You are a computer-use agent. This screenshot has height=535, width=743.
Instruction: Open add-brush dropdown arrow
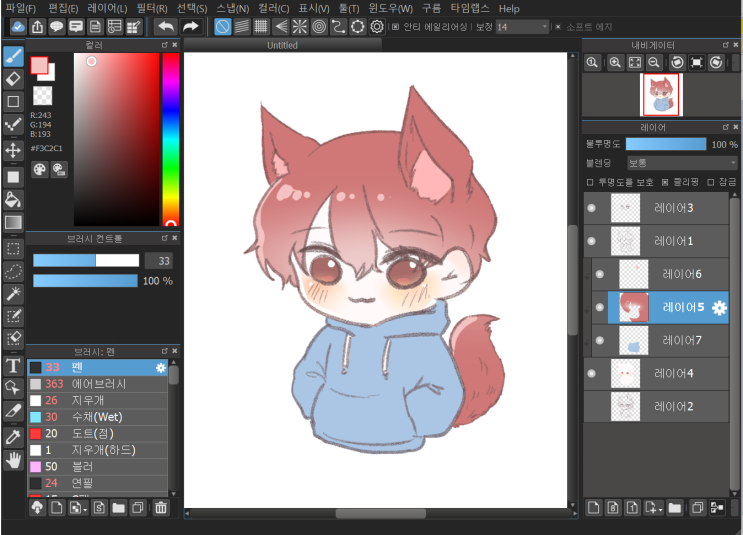tap(85, 510)
